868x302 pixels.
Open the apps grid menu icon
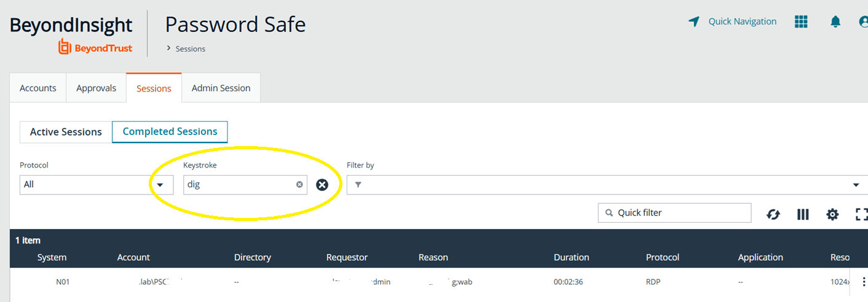(801, 21)
